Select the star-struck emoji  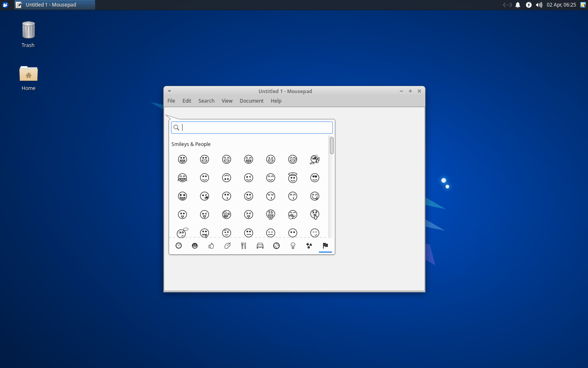(x=183, y=196)
